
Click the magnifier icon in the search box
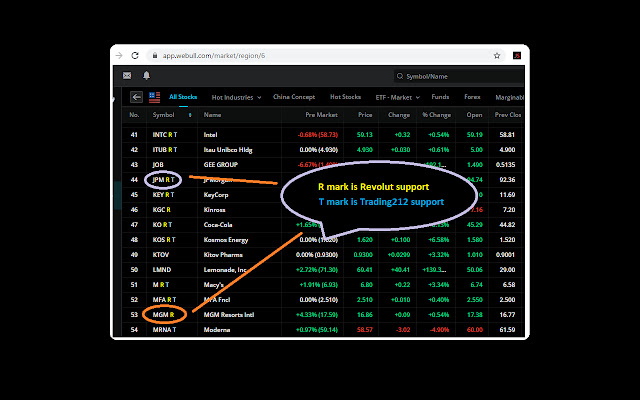(400, 76)
